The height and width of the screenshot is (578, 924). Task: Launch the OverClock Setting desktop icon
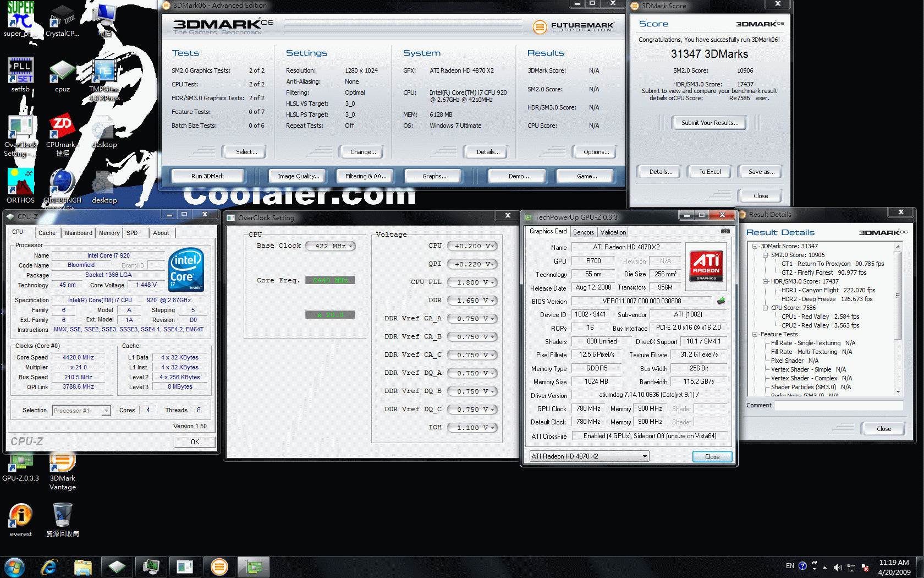(x=20, y=137)
